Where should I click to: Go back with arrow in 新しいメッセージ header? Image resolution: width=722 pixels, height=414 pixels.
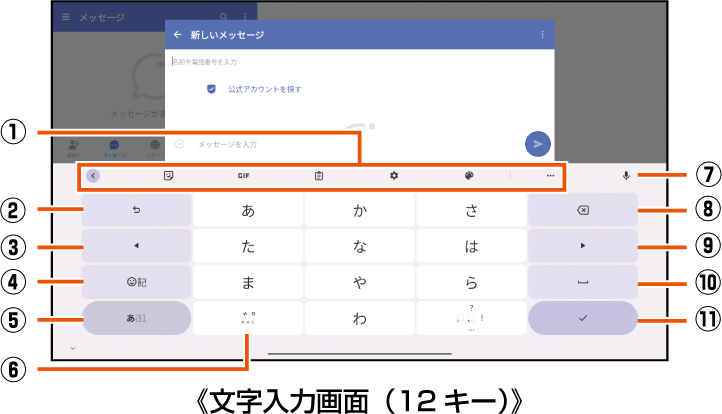(x=178, y=35)
